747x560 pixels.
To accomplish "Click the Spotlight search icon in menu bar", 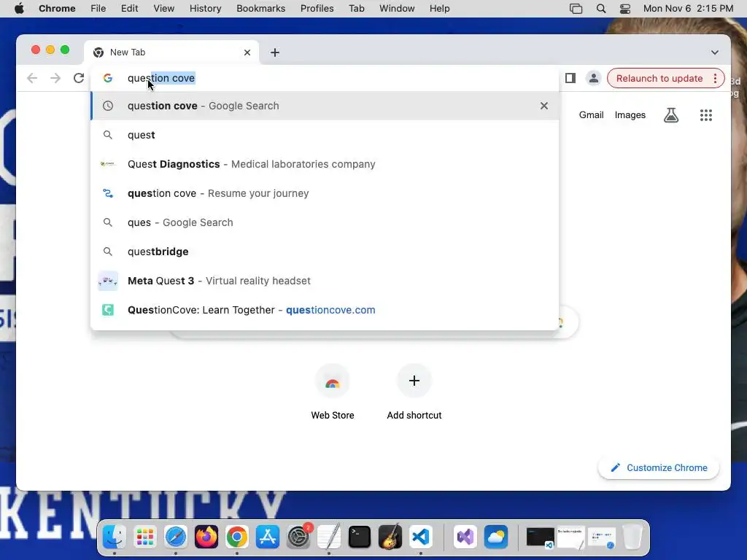I will click(x=601, y=9).
